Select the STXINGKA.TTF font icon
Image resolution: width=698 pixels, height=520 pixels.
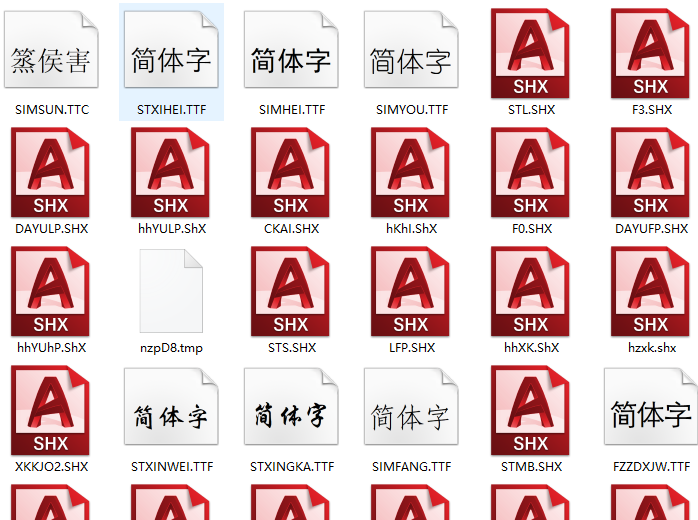click(x=291, y=406)
